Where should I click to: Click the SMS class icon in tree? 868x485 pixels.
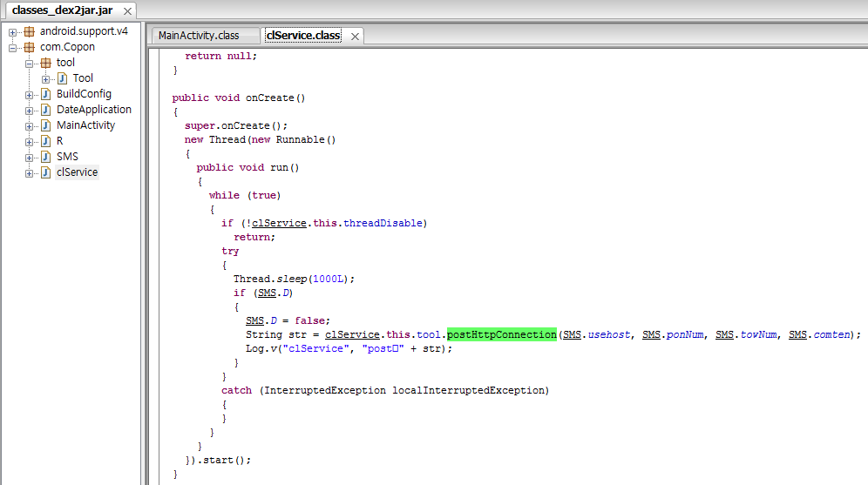pyautogui.click(x=45, y=157)
